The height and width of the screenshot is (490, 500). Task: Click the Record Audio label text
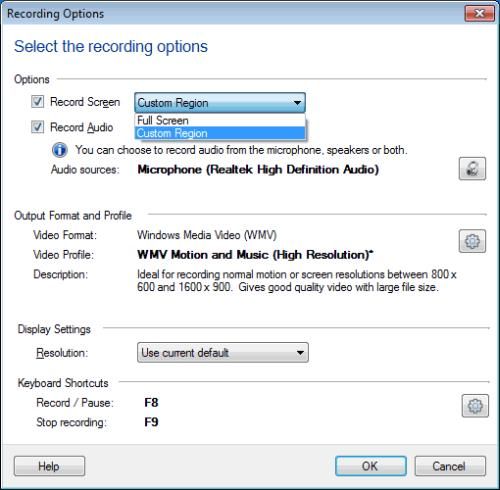(x=82, y=127)
